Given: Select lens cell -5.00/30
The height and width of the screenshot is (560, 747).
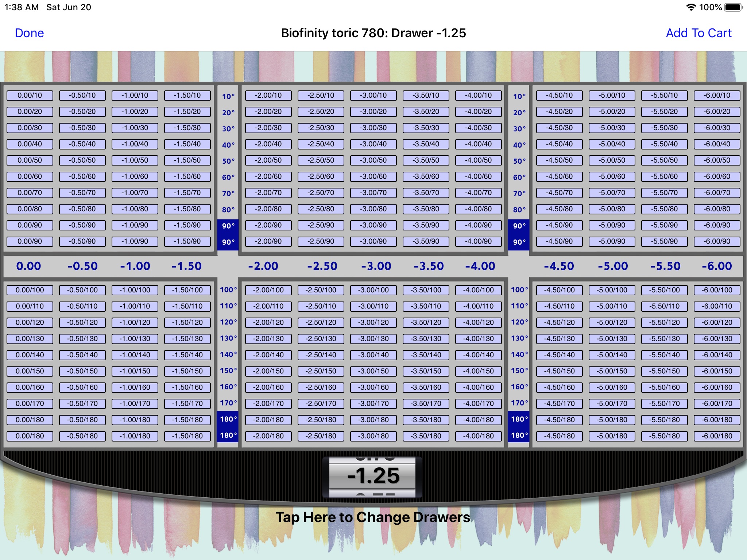Looking at the screenshot, I should pos(612,128).
